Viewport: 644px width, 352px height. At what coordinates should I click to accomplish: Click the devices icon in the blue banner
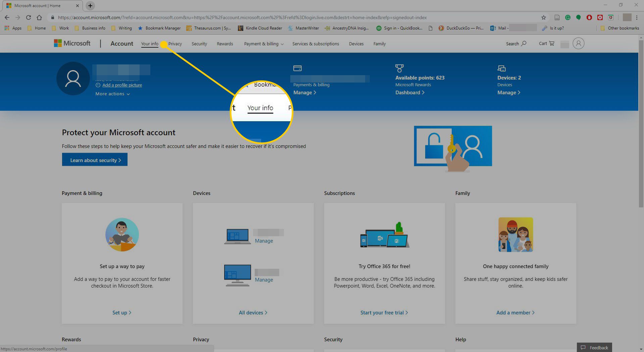501,68
